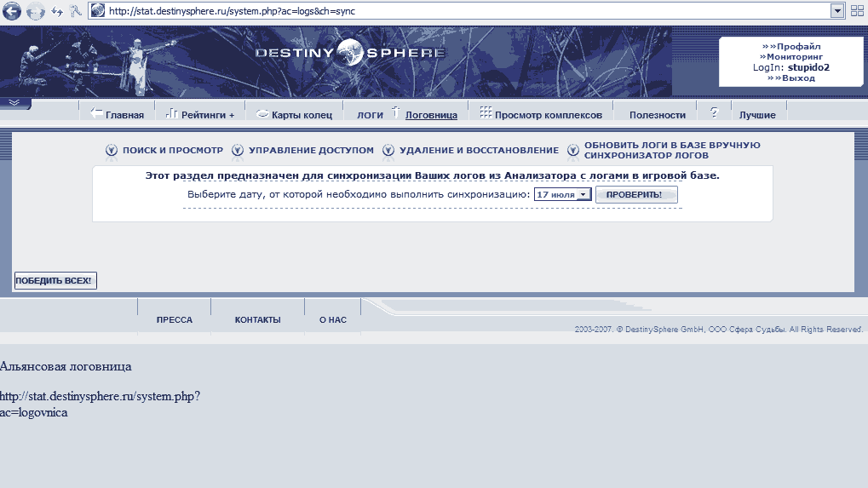868x488 pixels.
Task: Click the round icon beside УДАЛЕНИЕ И ВОССТАНОВЛЕНИЕ
Action: tap(388, 151)
